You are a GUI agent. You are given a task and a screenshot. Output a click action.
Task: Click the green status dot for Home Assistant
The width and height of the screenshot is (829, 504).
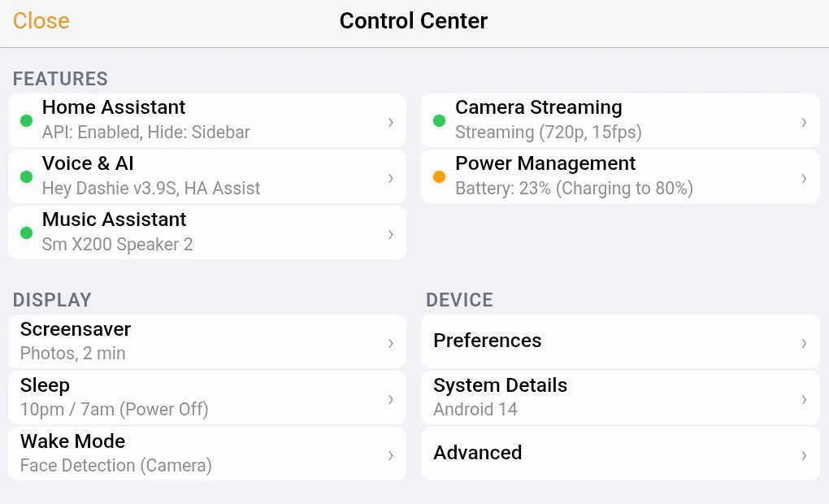pos(27,121)
